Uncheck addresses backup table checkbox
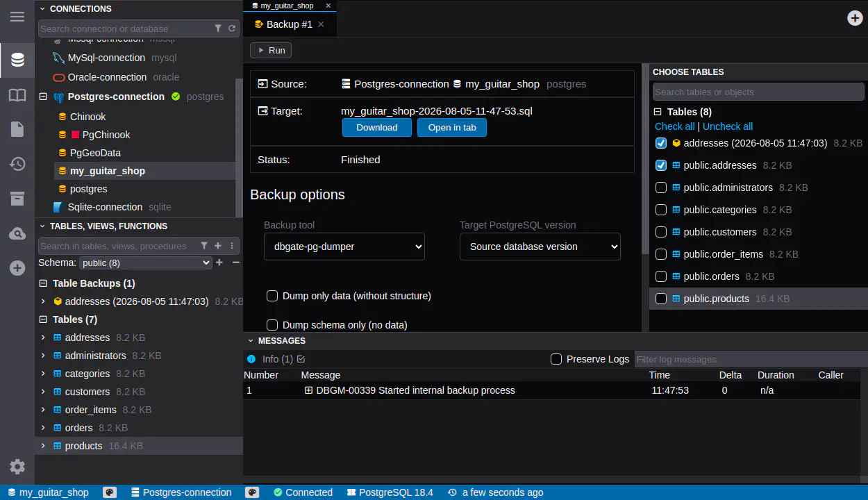 pos(661,143)
